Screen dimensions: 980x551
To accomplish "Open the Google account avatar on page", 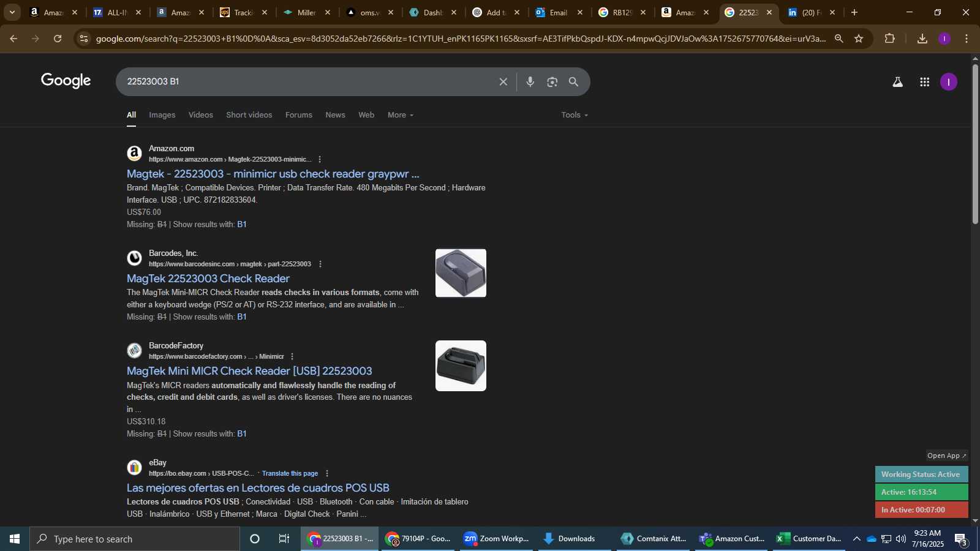I will [x=949, y=81].
